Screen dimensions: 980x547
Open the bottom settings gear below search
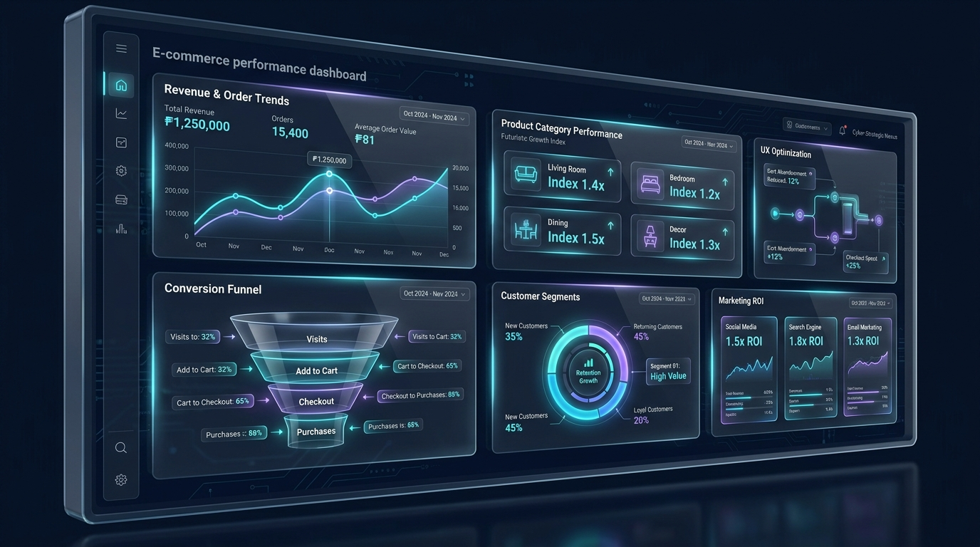pyautogui.click(x=121, y=480)
